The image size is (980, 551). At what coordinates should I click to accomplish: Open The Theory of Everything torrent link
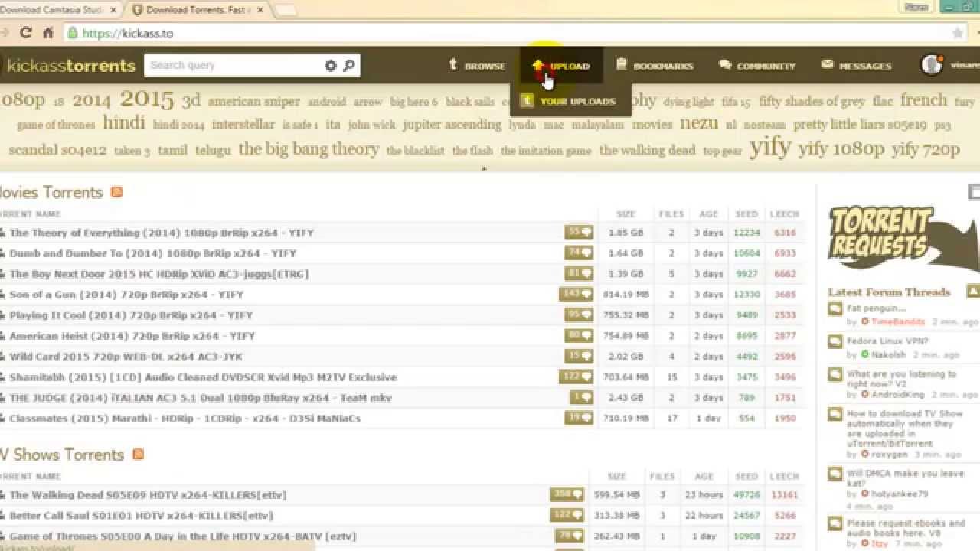coord(162,233)
